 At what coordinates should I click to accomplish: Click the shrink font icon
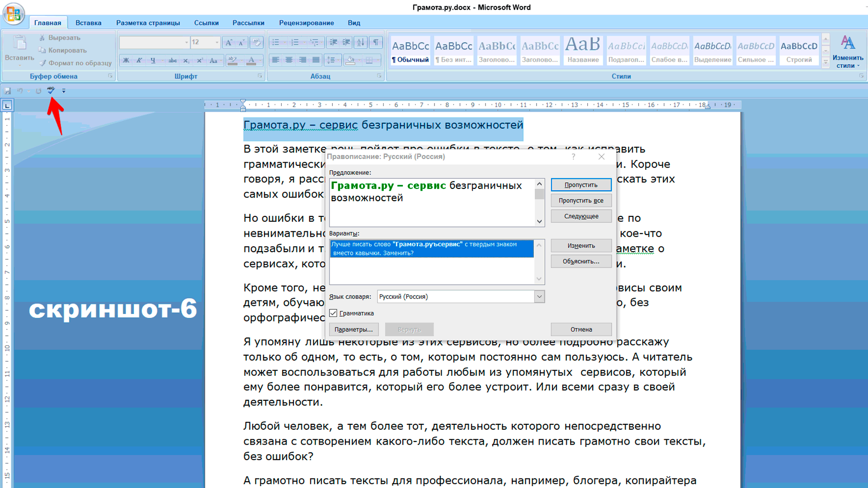242,42
